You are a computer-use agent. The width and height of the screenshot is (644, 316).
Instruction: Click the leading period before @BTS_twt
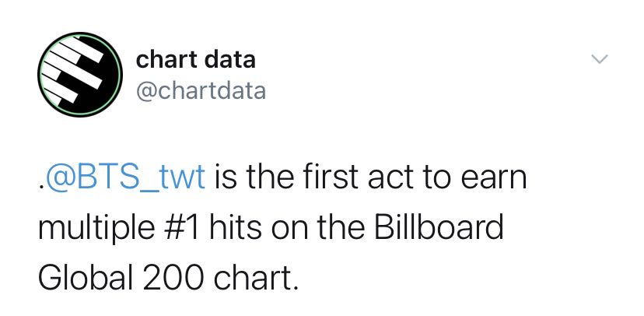[x=40, y=188]
